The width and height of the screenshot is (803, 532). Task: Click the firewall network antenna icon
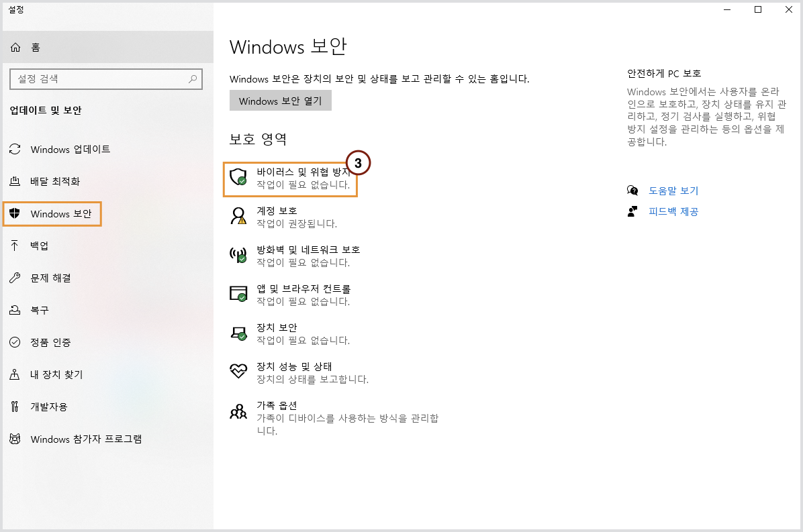[x=238, y=255]
